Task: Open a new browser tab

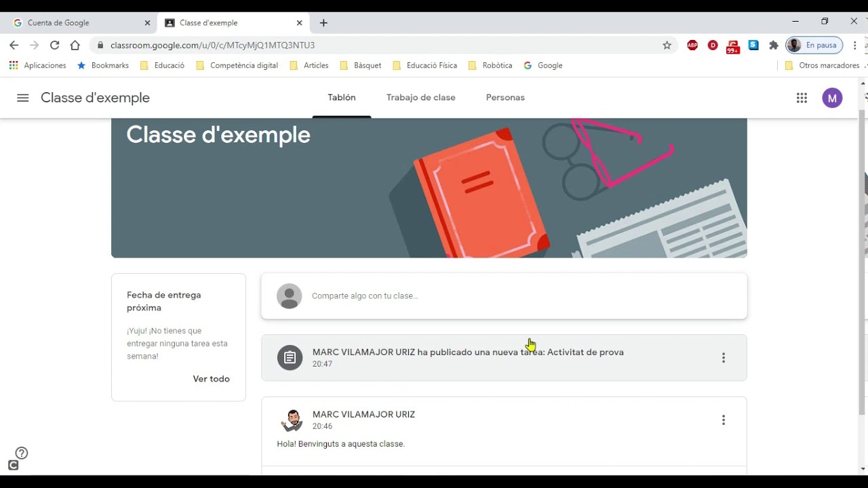Action: point(323,23)
